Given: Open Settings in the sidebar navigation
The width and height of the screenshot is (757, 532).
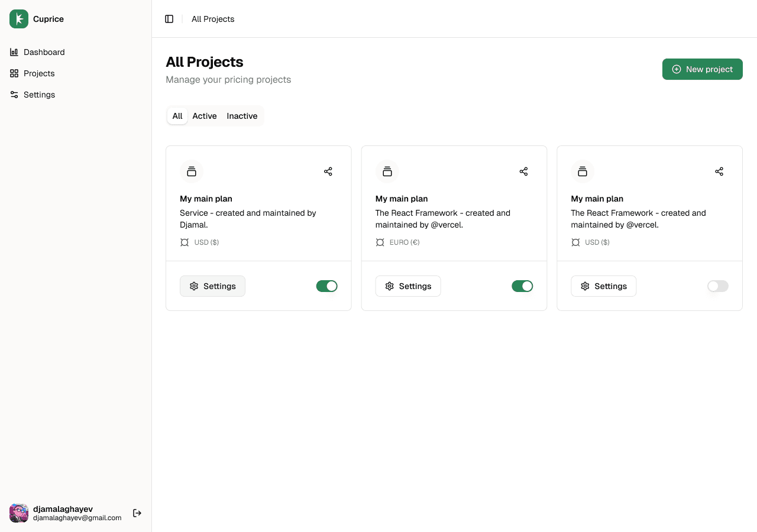Looking at the screenshot, I should (39, 95).
